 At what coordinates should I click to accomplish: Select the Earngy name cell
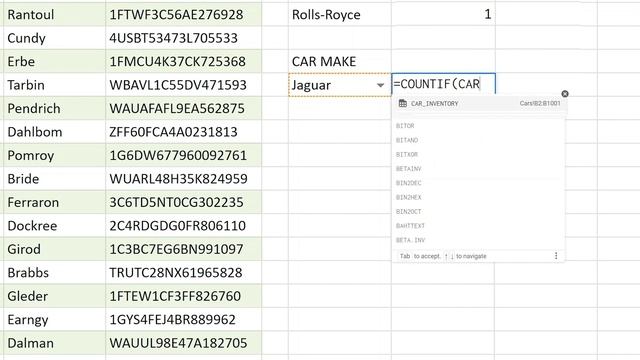pyautogui.click(x=54, y=320)
